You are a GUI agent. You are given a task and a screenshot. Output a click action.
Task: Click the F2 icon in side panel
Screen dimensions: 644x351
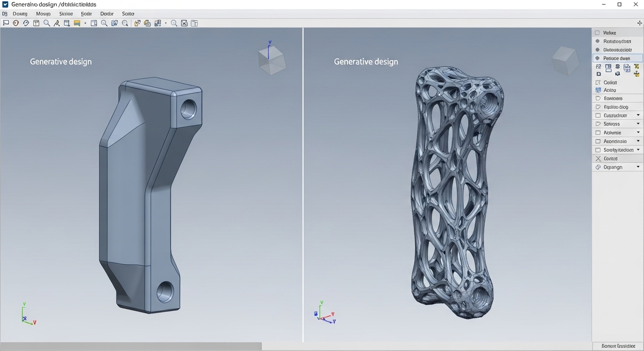(599, 66)
